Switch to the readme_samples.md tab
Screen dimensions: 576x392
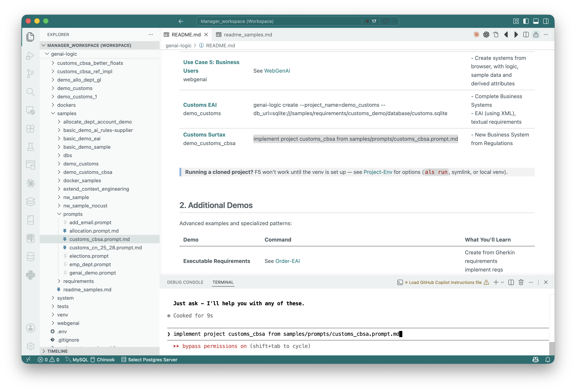(248, 35)
